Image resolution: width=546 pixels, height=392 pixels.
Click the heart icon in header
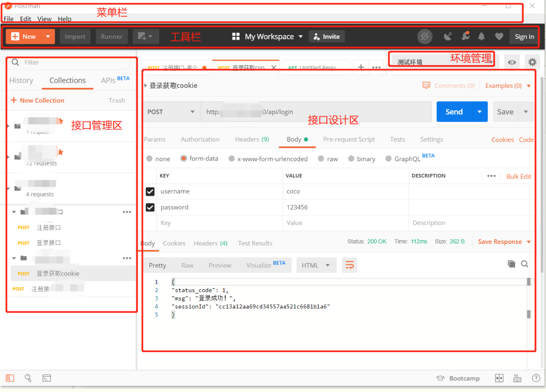coord(499,36)
